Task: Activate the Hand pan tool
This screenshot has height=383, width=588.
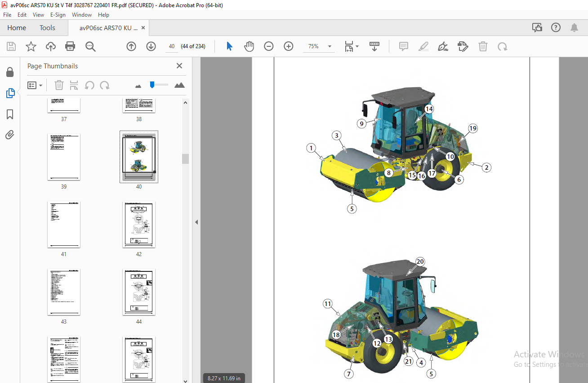Action: (x=249, y=46)
